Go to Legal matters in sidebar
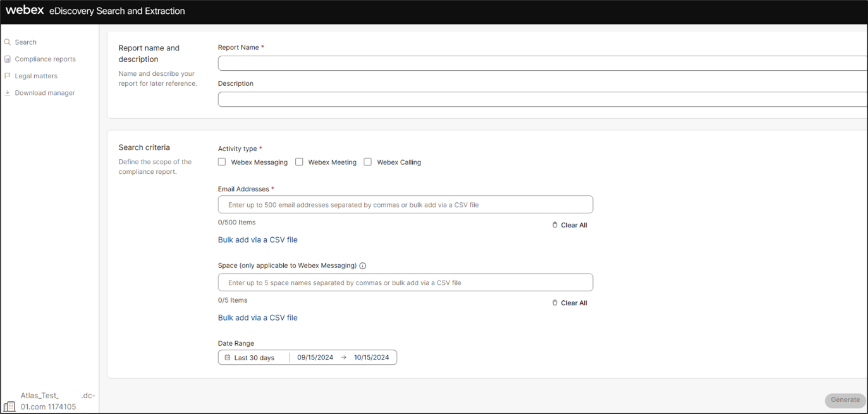 click(36, 76)
